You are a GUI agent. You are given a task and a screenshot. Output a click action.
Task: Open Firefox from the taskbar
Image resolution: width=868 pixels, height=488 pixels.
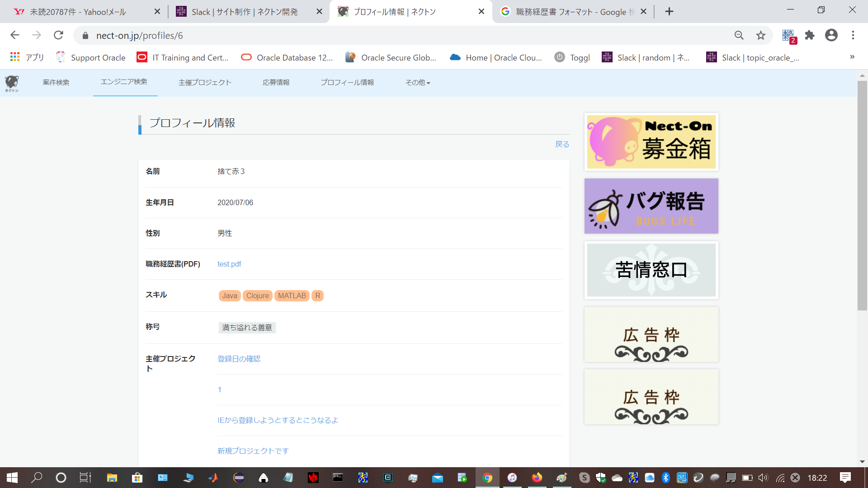pyautogui.click(x=537, y=478)
